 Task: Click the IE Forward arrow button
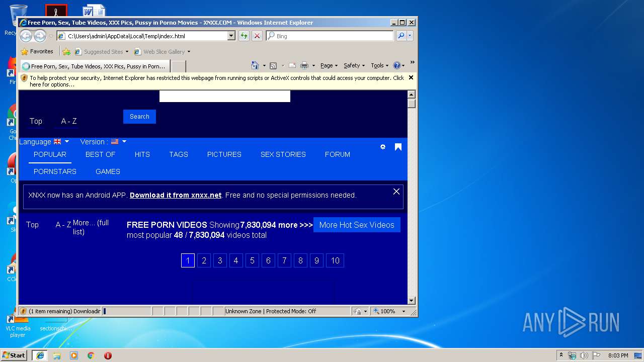40,36
